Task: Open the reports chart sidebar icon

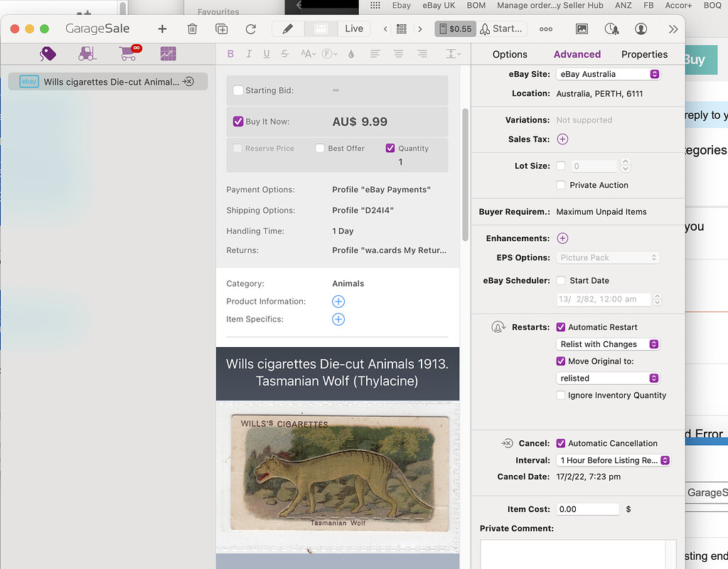Action: point(168,54)
